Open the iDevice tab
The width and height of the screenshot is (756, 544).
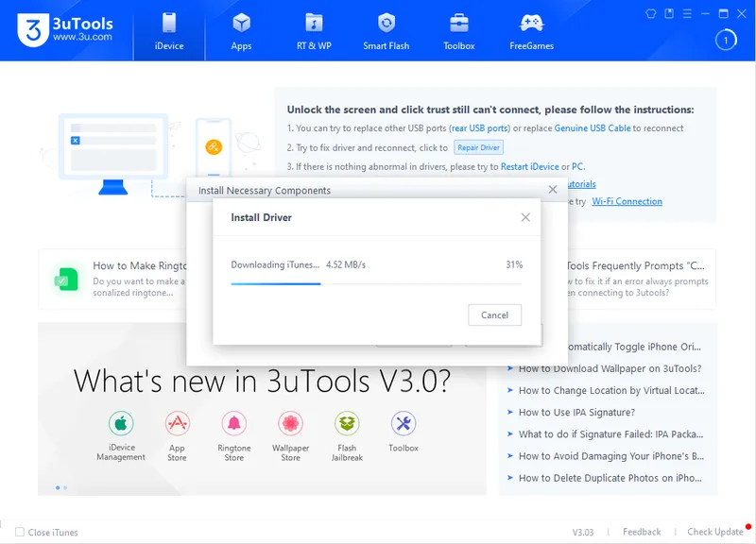[x=169, y=30]
